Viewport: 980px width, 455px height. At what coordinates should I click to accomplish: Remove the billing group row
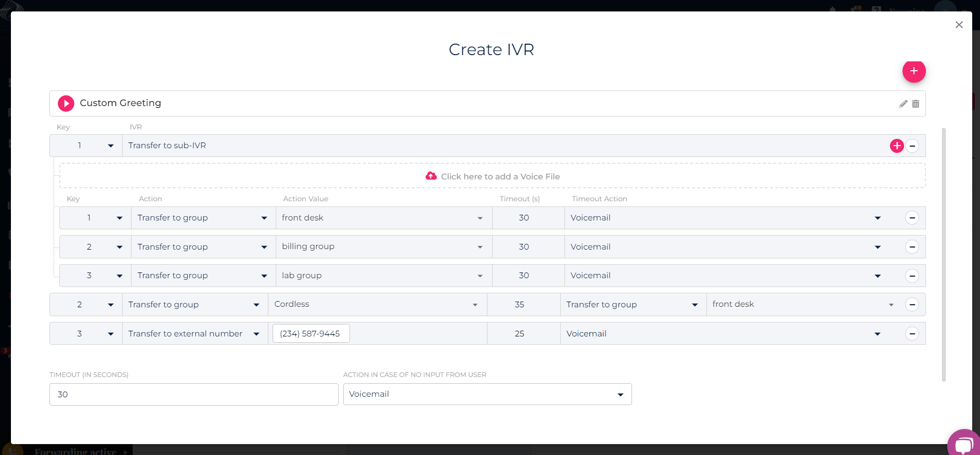912,247
